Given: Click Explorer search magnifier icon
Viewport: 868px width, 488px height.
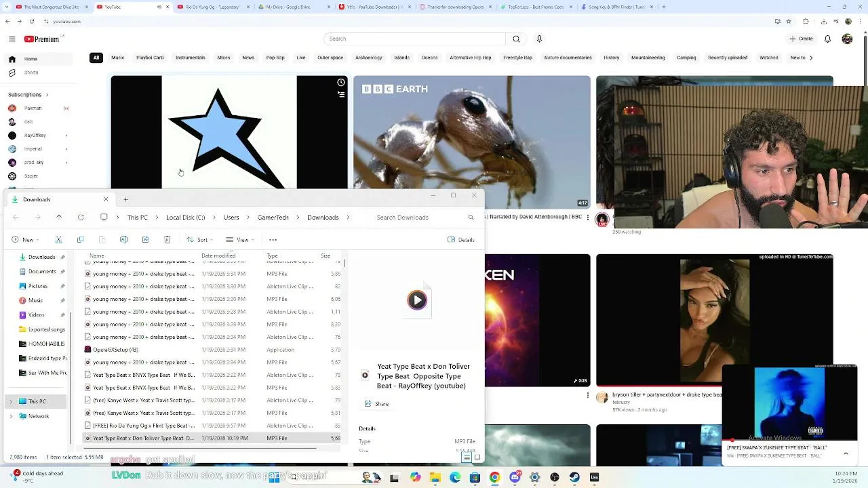Looking at the screenshot, I should point(471,218).
